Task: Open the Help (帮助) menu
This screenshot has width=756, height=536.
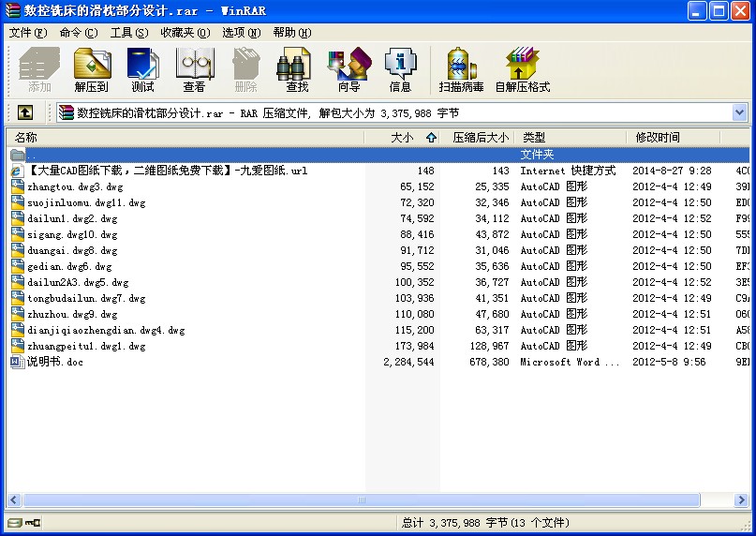Action: pyautogui.click(x=291, y=32)
